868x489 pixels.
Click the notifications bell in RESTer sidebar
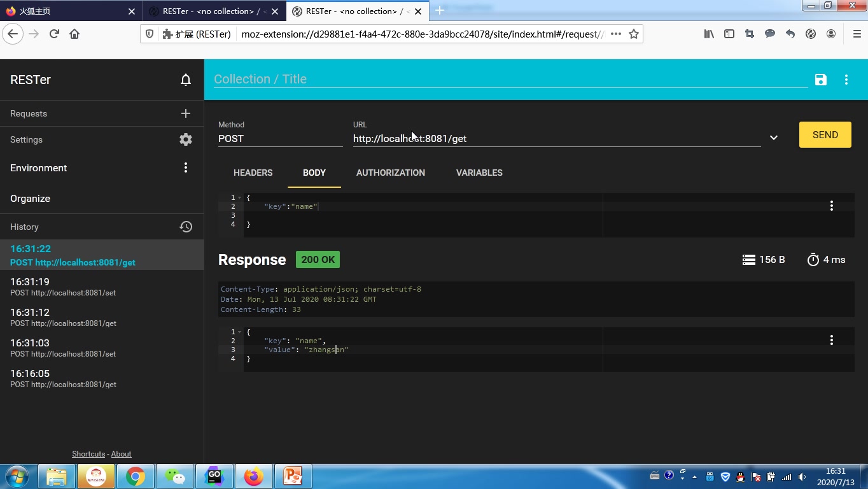186,80
